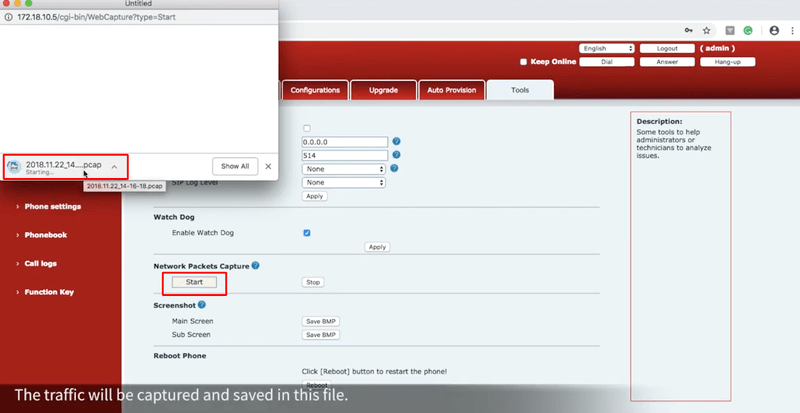The width and height of the screenshot is (800, 413).
Task: Open the Upgrade tab
Action: 384,90
